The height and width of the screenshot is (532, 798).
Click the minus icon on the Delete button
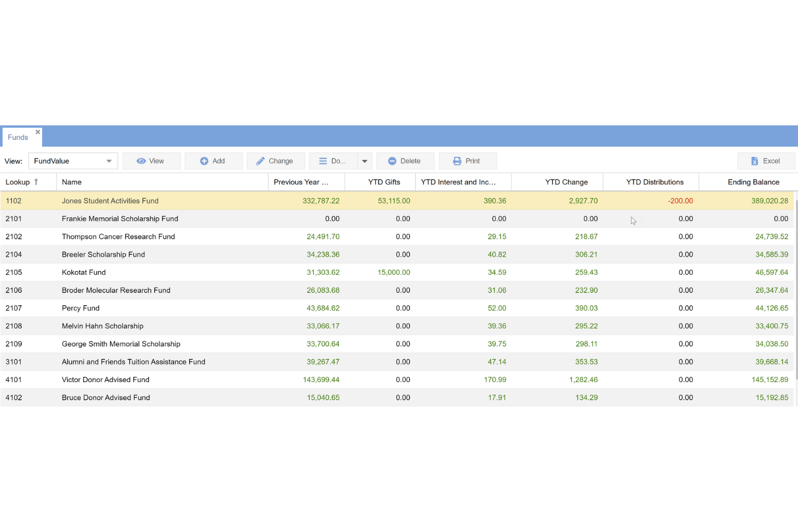click(x=392, y=161)
